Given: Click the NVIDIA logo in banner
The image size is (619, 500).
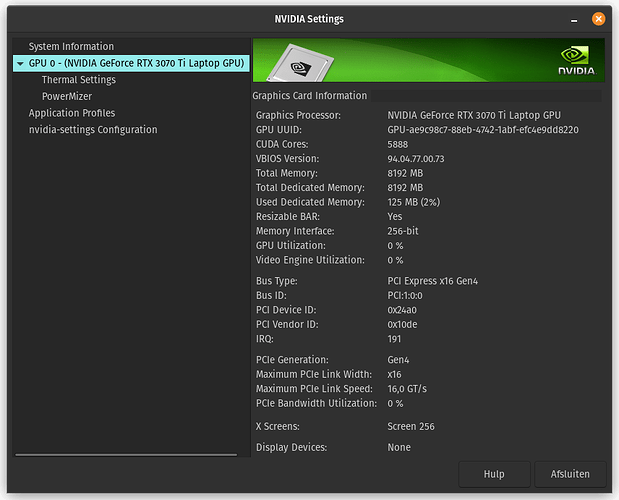Looking at the screenshot, I should 577,60.
